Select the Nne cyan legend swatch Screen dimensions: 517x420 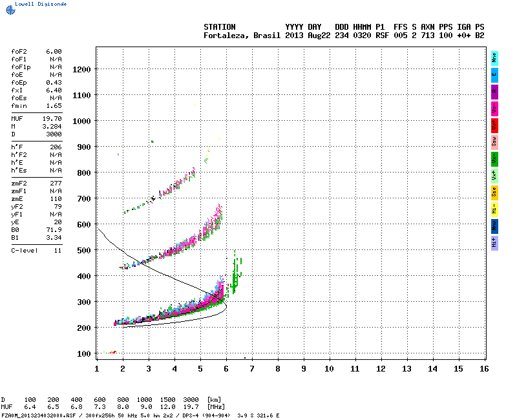tap(494, 58)
